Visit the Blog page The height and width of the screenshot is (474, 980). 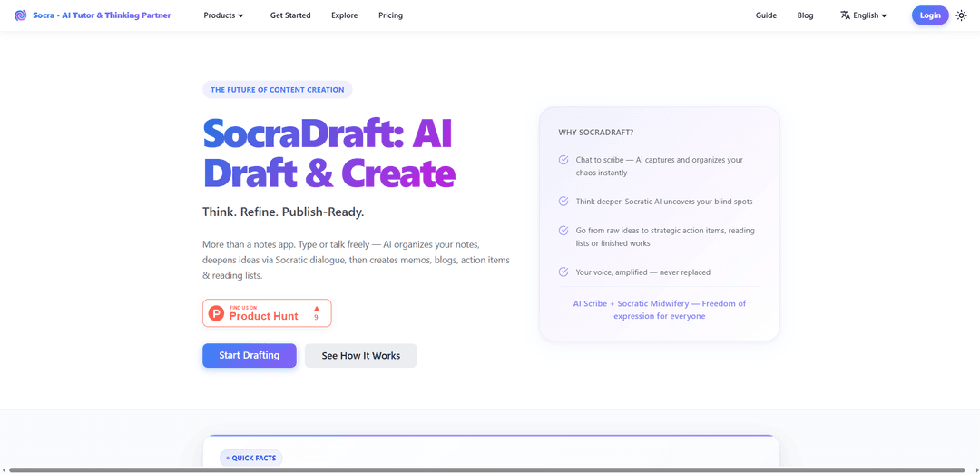[806, 15]
